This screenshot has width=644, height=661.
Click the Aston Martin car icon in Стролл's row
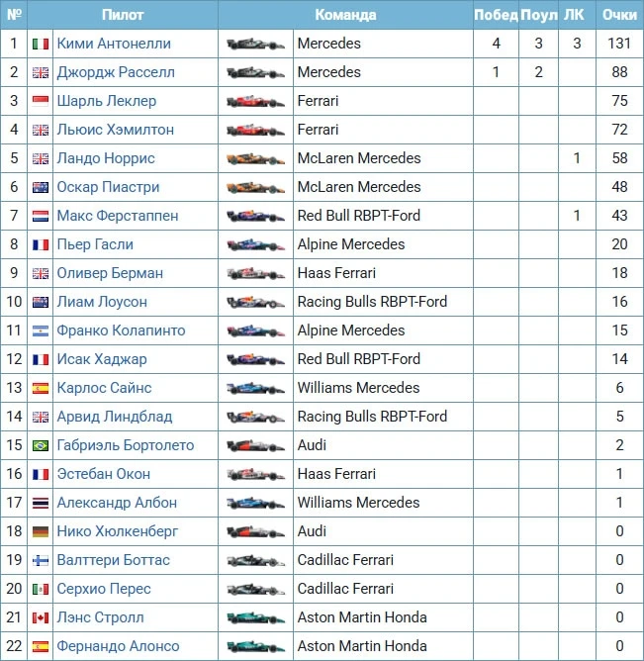pos(256,618)
